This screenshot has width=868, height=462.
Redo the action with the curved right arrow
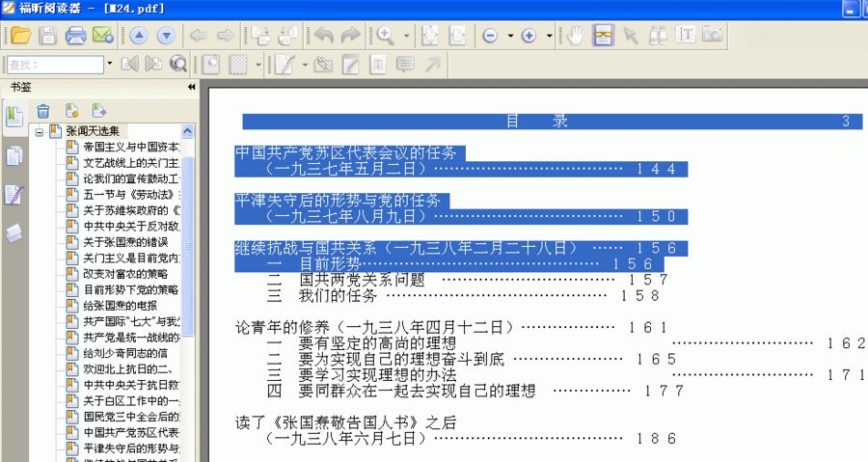click(x=350, y=36)
